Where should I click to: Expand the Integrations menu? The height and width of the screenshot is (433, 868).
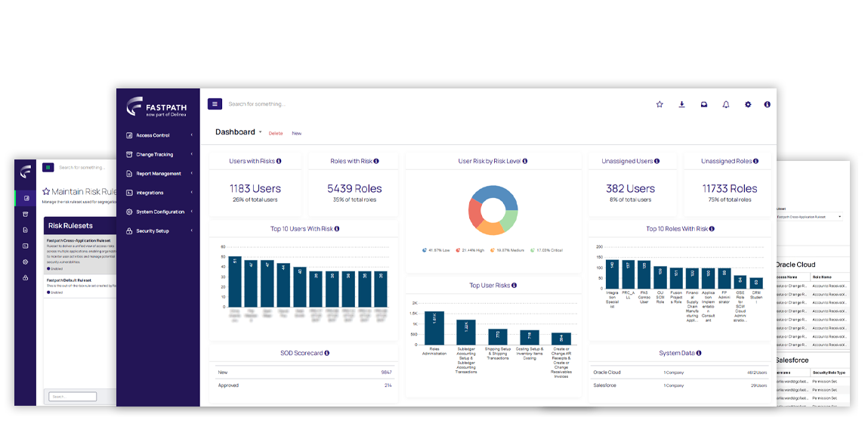[x=158, y=193]
